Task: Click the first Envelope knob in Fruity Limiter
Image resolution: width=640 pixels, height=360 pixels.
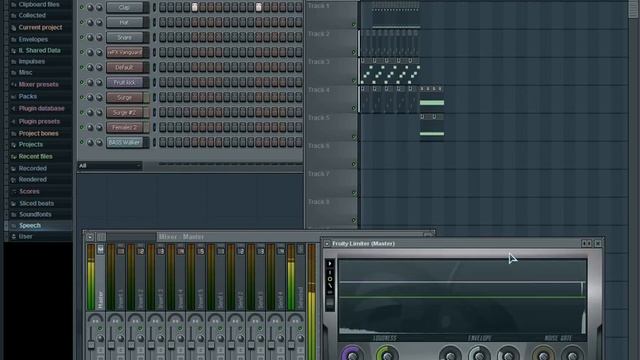Action: 451,354
